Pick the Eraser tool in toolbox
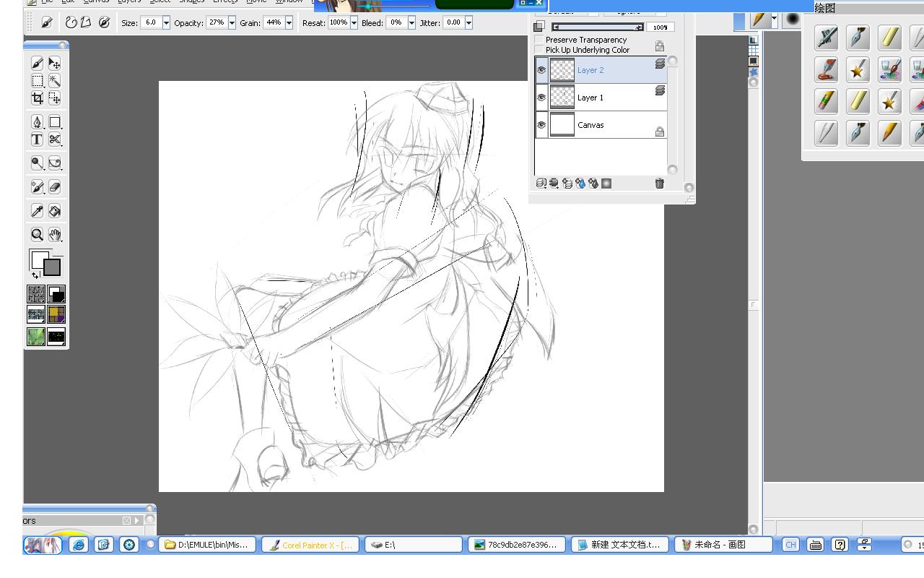924x578 pixels. tap(55, 187)
